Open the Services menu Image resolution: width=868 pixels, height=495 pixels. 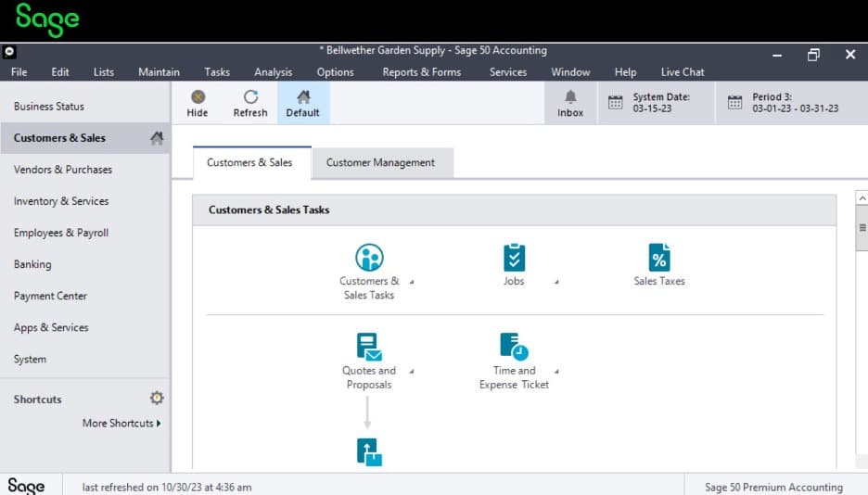click(x=508, y=72)
